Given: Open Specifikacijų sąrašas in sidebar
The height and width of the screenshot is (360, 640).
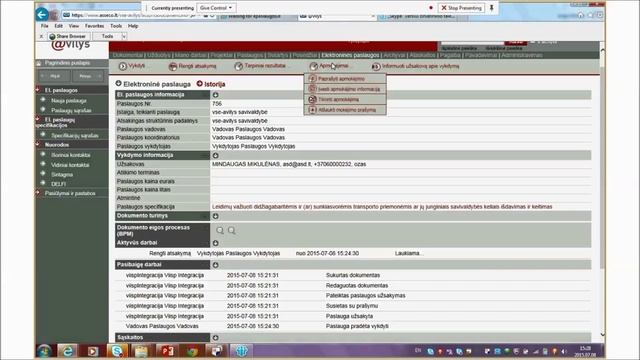Looking at the screenshot, I should point(75,136).
